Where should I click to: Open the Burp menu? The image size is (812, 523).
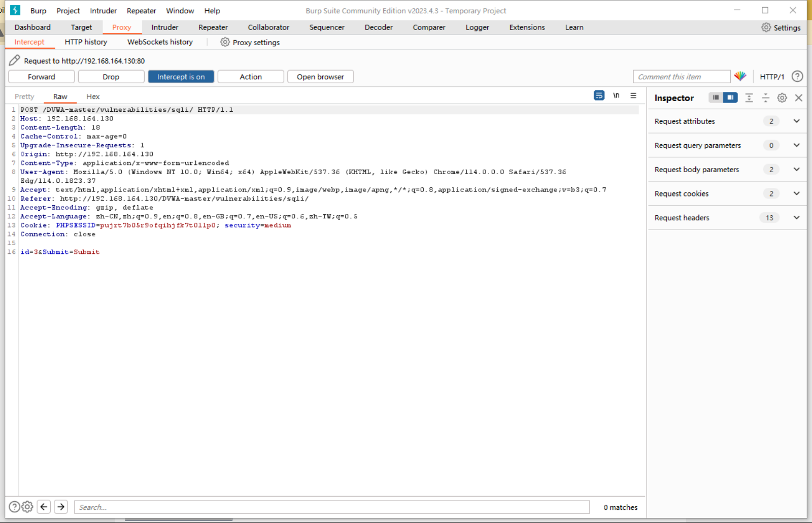[x=38, y=11]
